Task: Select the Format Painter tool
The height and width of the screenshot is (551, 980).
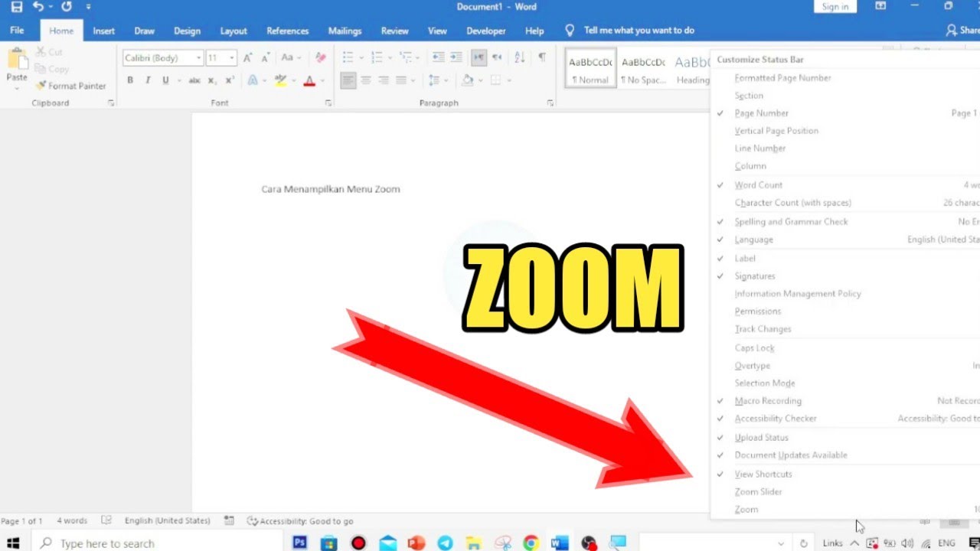Action: click(x=70, y=86)
